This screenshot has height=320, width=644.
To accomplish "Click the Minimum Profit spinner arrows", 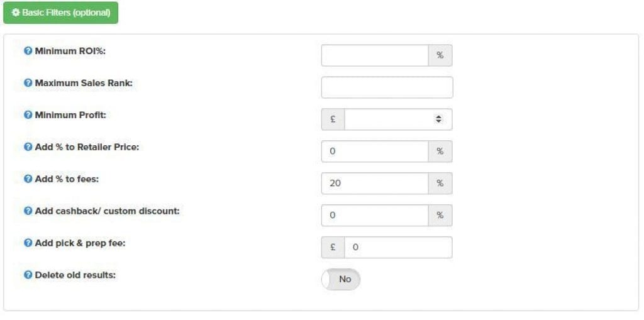I will [x=439, y=119].
